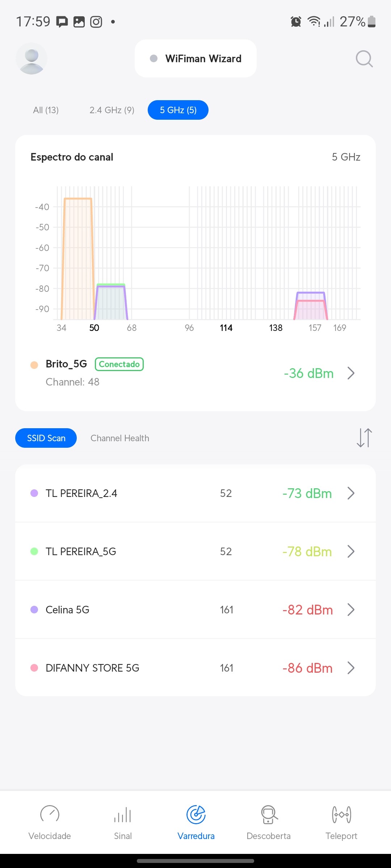Tap the green TL PEREIRA_5G color dot

[x=34, y=552]
